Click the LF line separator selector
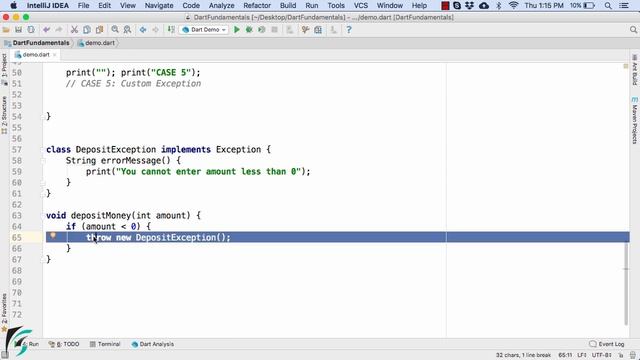This screenshot has width=640, height=360. pyautogui.click(x=582, y=355)
